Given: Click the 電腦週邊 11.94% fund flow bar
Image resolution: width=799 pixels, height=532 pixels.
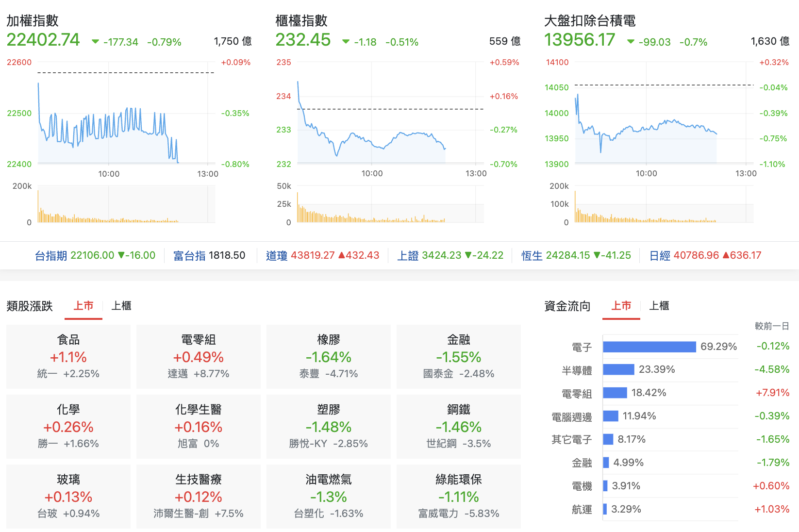Looking at the screenshot, I should pyautogui.click(x=611, y=416).
